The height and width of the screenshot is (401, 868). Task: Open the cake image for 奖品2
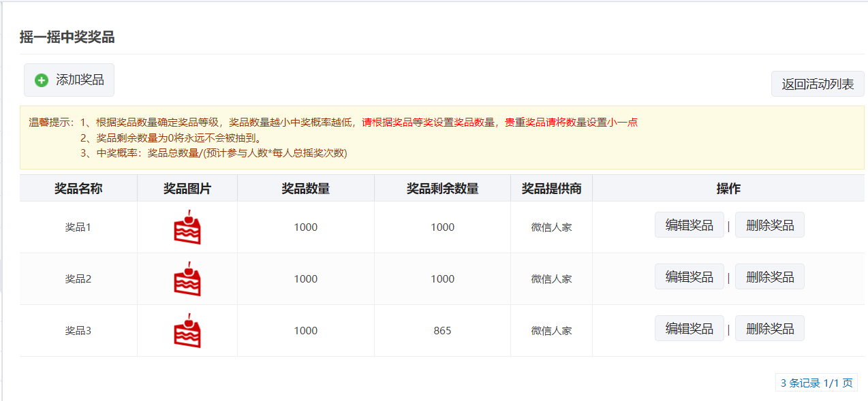[187, 278]
